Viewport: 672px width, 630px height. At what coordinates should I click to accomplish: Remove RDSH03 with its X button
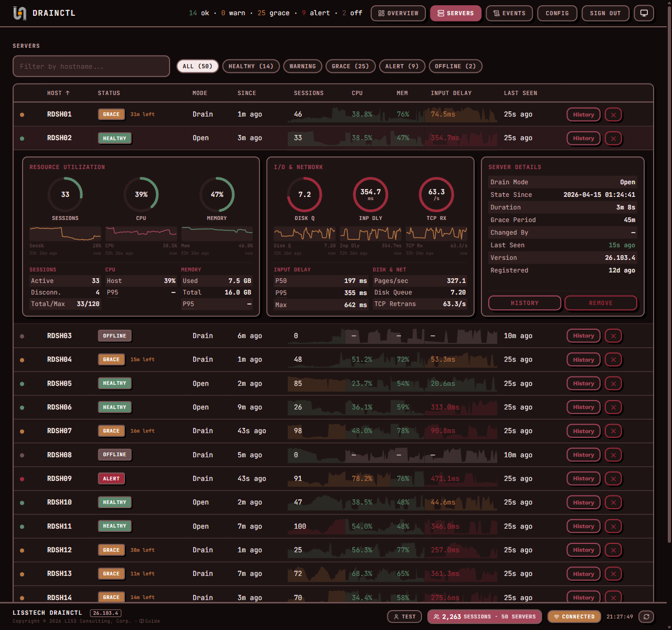tap(613, 335)
